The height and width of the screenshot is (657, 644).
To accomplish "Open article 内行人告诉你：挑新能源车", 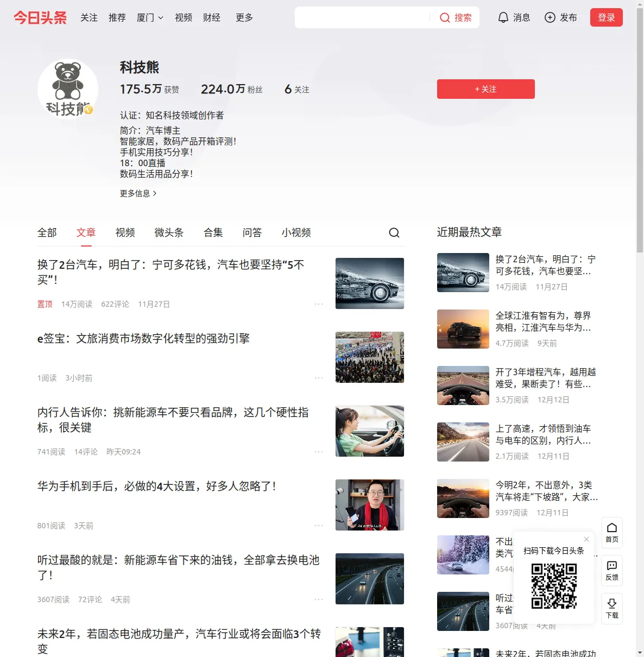I will (x=173, y=420).
